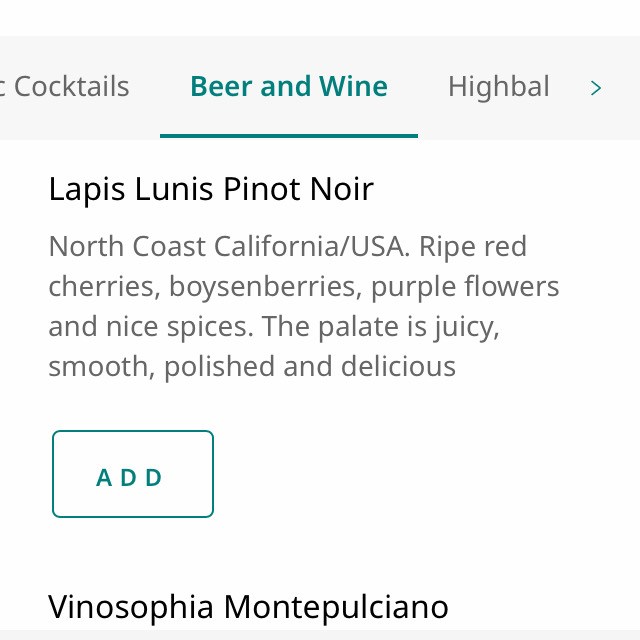Choose the Highbal category on the right

498,87
